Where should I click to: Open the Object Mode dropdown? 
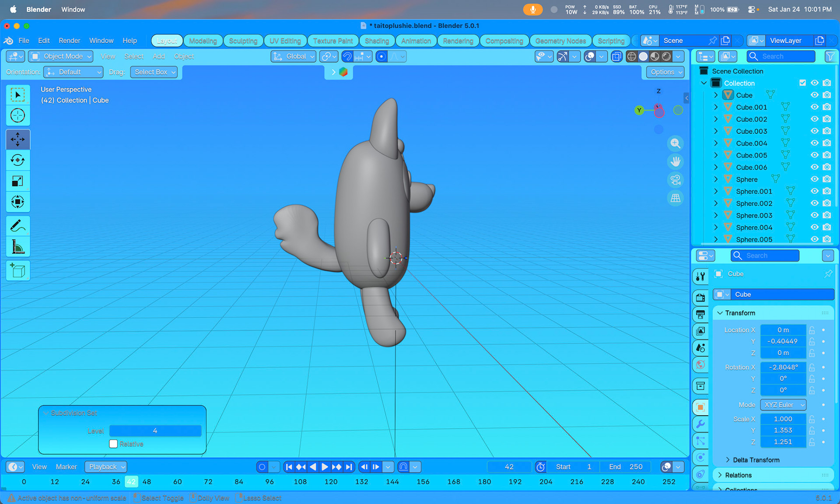click(x=61, y=56)
